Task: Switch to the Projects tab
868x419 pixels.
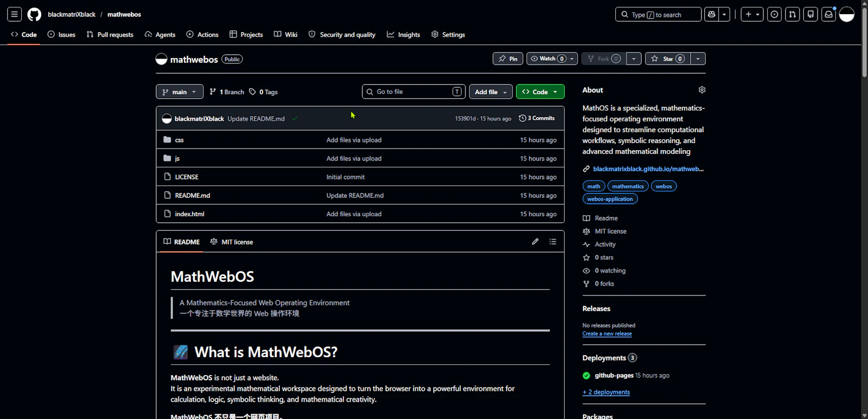Action: pos(246,35)
